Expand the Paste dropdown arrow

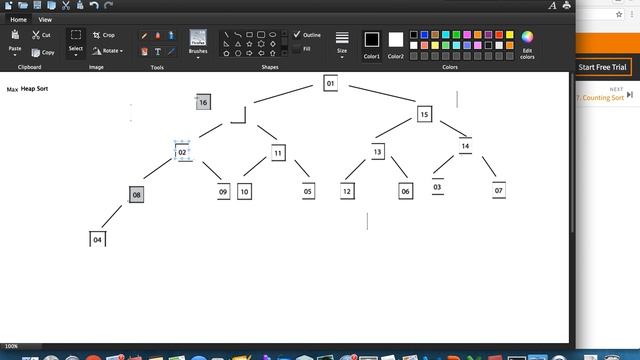point(15,55)
